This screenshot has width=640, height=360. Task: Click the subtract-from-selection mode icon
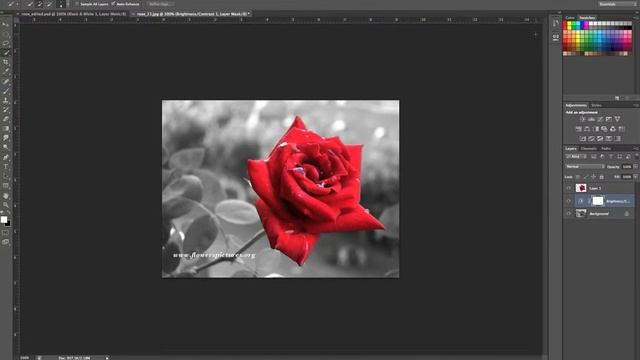(49, 4)
